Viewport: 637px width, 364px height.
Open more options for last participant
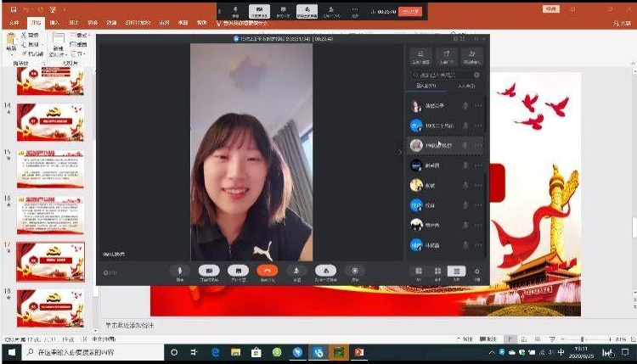pyautogui.click(x=479, y=245)
